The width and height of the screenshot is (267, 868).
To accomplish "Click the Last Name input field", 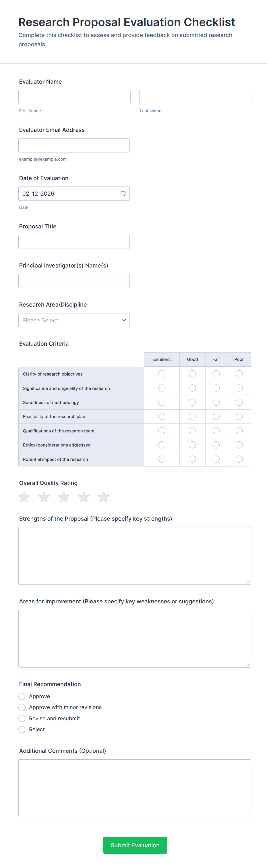I will [x=195, y=97].
